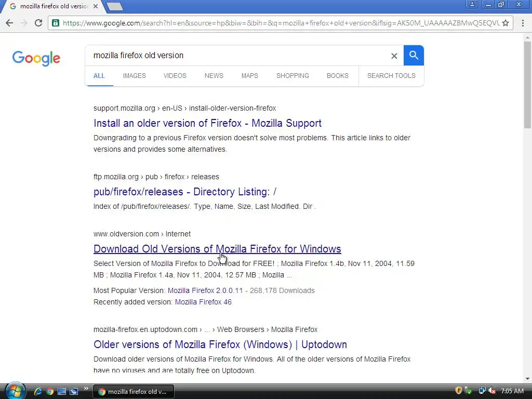Click the green secure padlock icon

55,23
